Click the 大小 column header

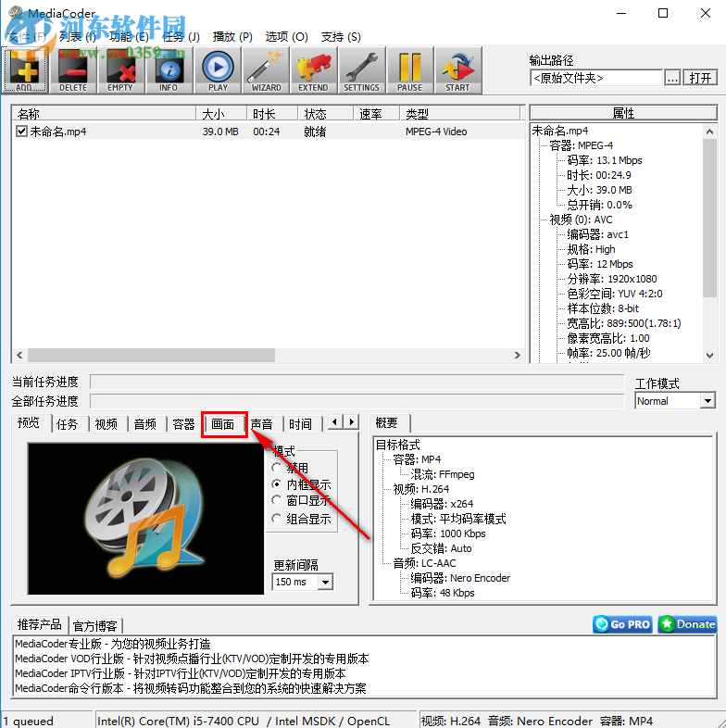click(221, 114)
